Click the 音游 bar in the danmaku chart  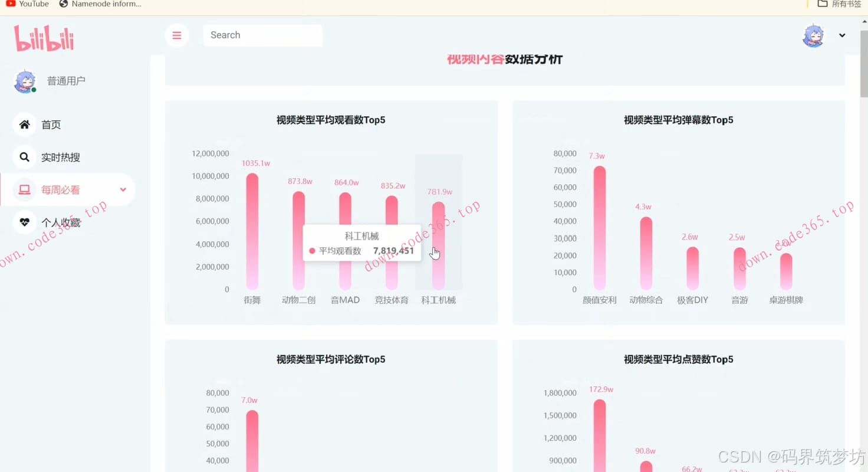coord(739,268)
